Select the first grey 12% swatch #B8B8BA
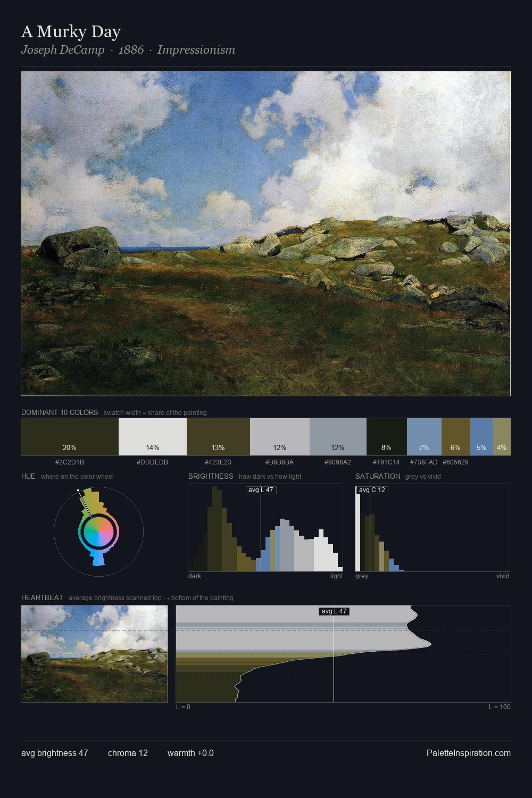This screenshot has width=532, height=798. point(280,437)
